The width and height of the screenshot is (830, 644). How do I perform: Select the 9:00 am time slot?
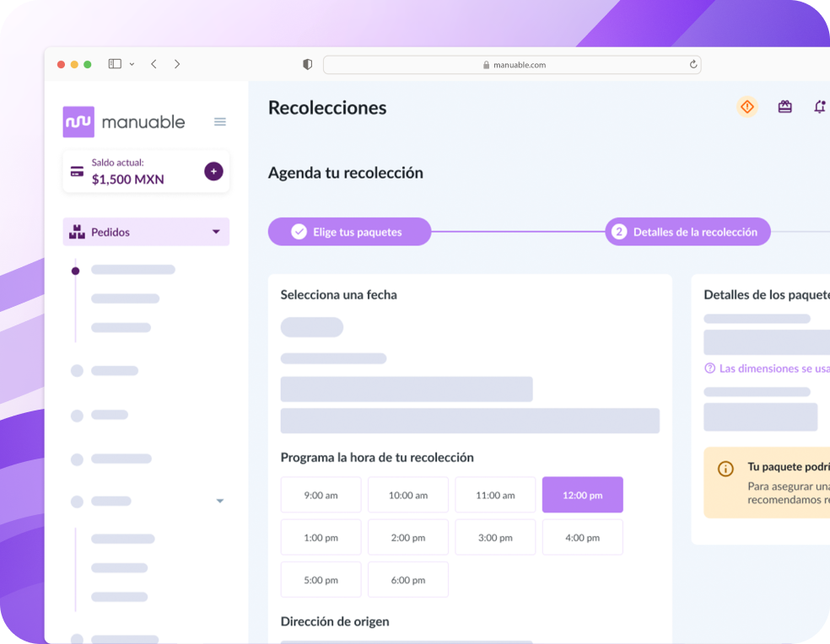321,496
